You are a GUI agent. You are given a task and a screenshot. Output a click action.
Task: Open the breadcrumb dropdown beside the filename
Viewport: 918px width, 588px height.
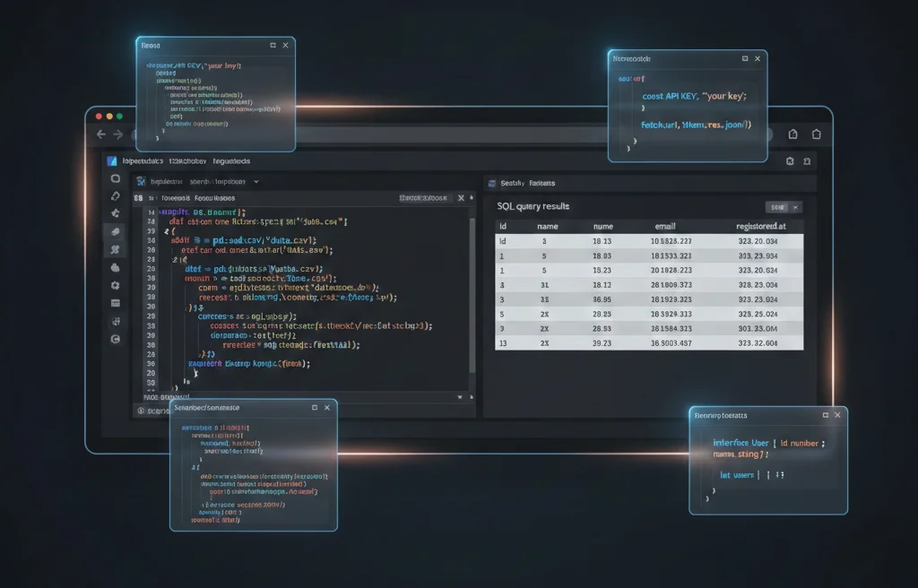[x=257, y=181]
